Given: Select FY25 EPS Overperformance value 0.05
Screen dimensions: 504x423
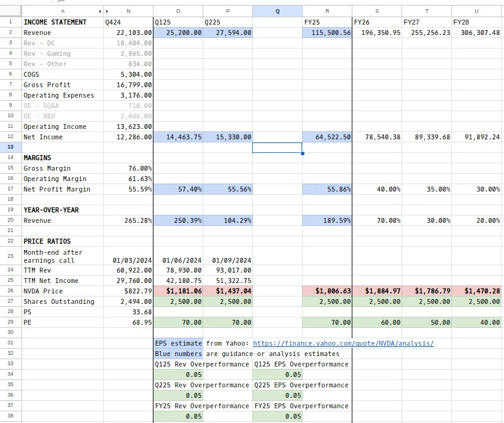Looking at the screenshot, I should (x=277, y=417).
